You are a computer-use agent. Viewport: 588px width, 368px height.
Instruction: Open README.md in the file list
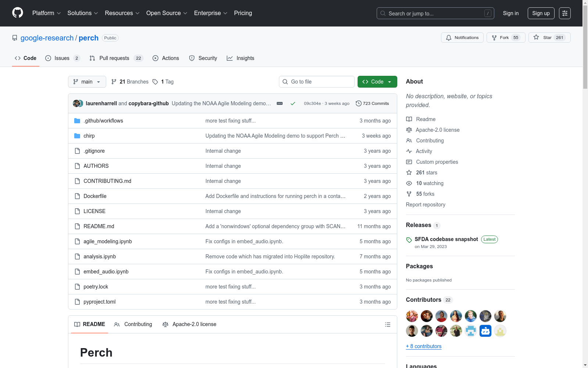99,226
